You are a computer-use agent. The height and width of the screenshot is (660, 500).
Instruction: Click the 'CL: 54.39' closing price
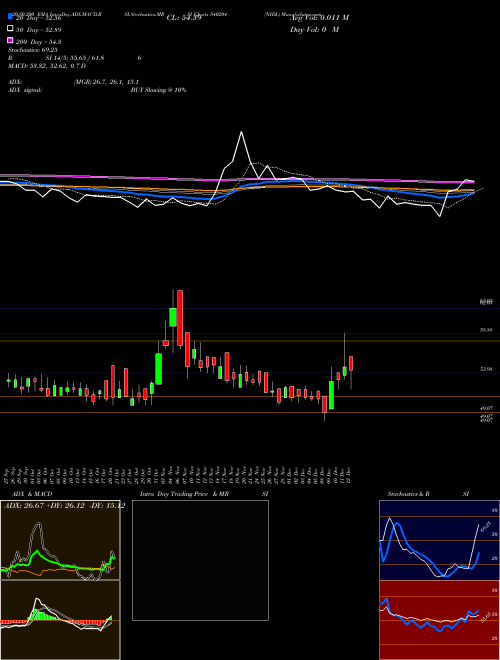click(184, 18)
